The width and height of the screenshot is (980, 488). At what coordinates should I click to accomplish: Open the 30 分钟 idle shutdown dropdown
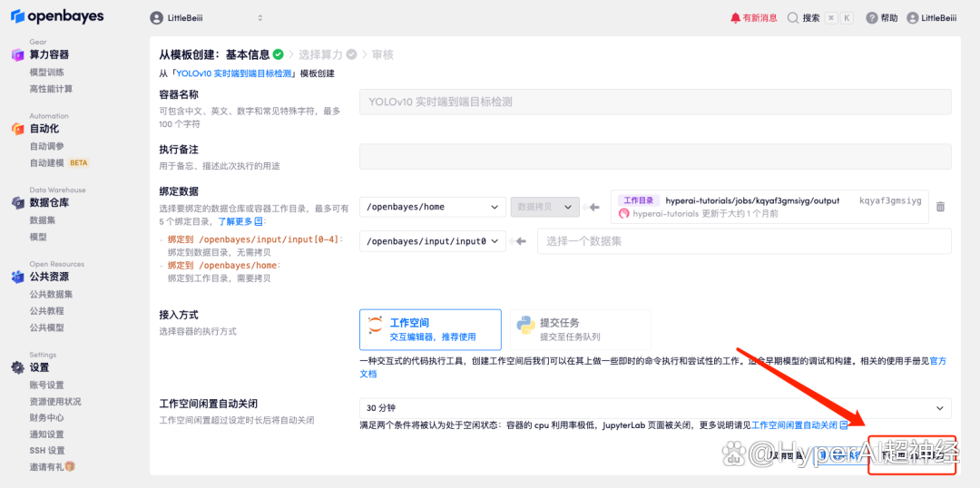pos(654,408)
